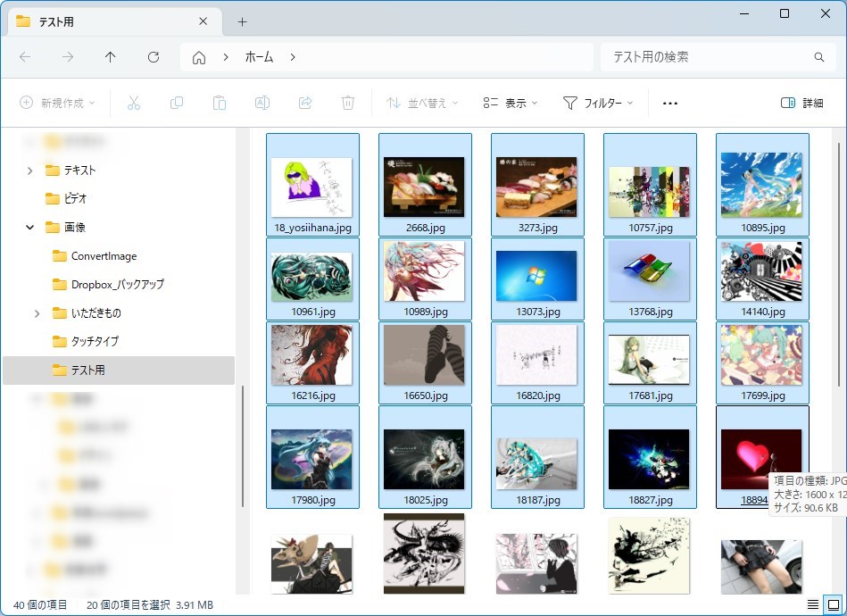Click ホーム in the address breadcrumb

pyautogui.click(x=259, y=57)
